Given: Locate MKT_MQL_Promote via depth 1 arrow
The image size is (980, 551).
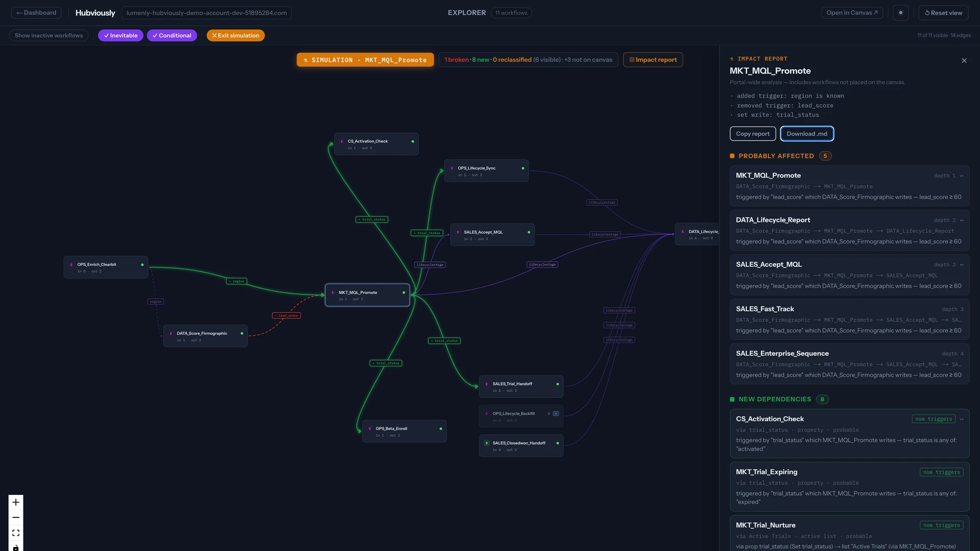Looking at the screenshot, I should 962,176.
